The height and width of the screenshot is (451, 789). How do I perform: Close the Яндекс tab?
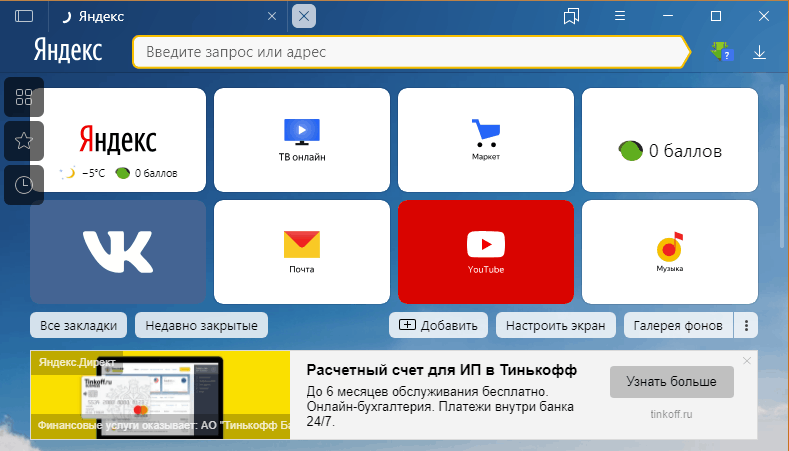pos(272,17)
